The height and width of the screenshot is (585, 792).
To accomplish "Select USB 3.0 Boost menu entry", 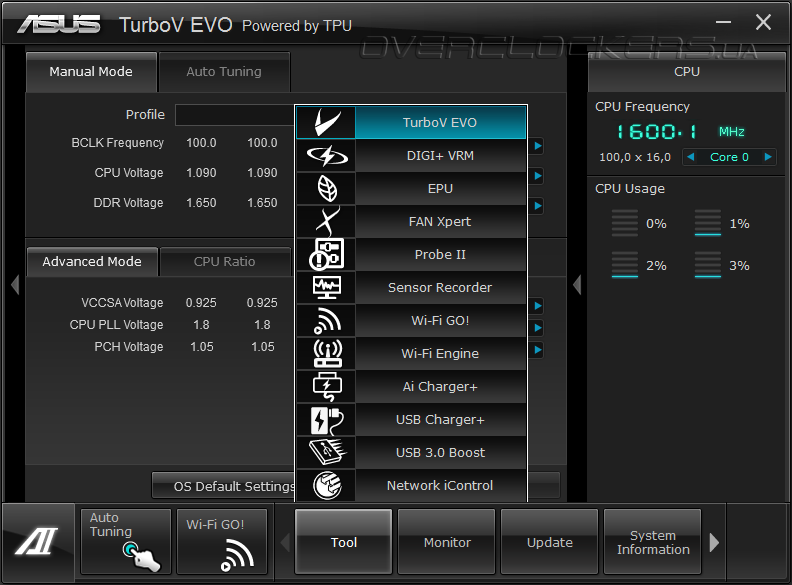I will [x=440, y=452].
